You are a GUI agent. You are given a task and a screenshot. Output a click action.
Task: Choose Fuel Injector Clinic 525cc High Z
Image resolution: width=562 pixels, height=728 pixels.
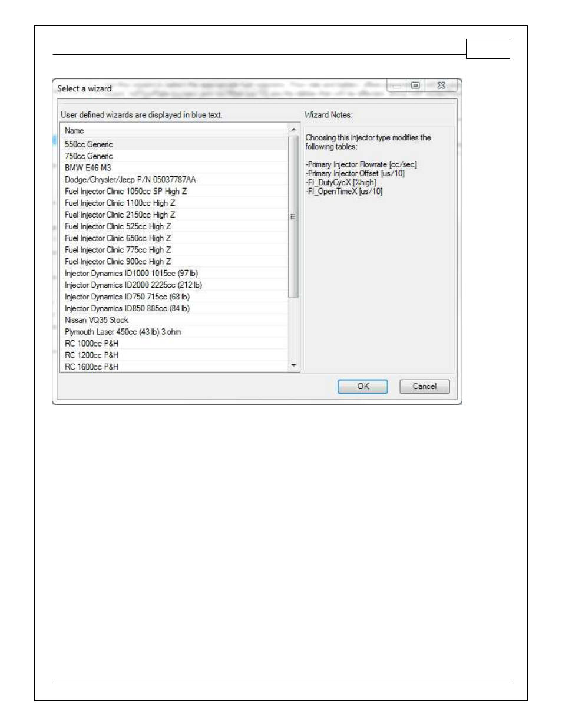(174, 227)
